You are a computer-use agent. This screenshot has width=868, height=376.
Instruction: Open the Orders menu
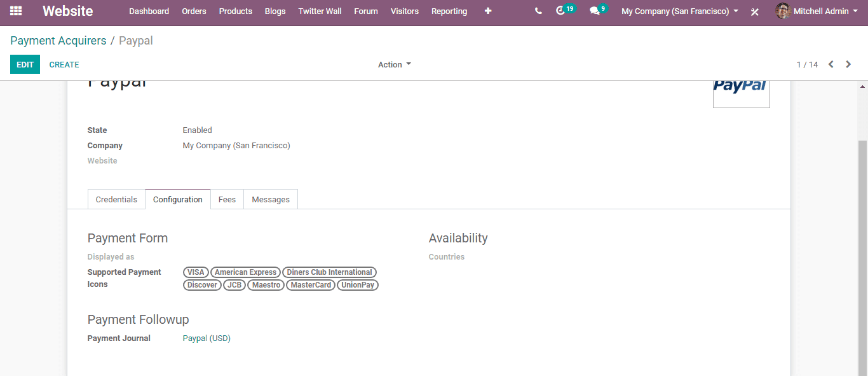(194, 11)
